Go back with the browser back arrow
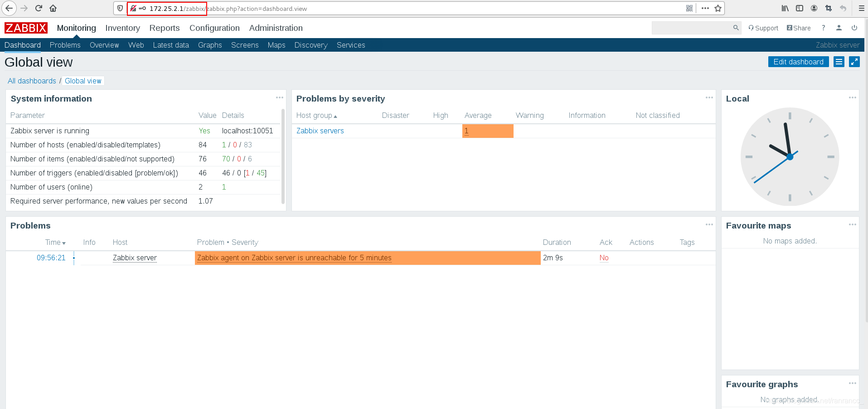 9,8
